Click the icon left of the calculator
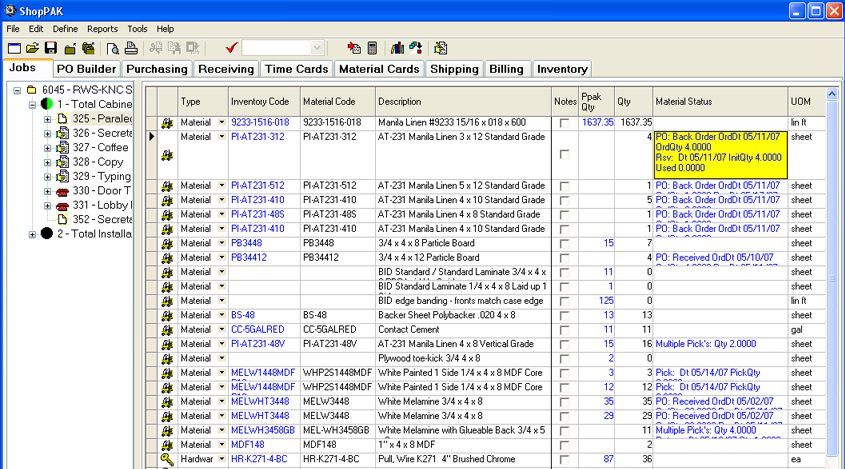The image size is (845, 469). pyautogui.click(x=354, y=48)
